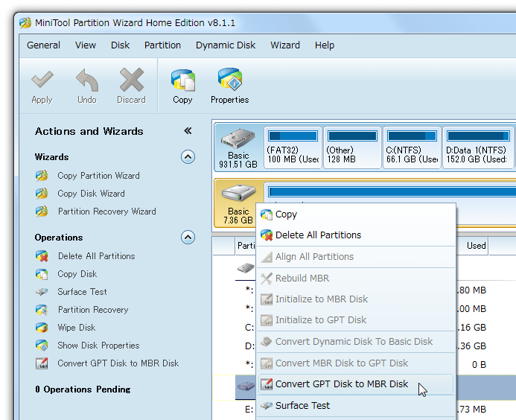Viewport: 516px width, 420px height.
Task: Click the Wipe Disk icon in Operations
Action: click(42, 328)
